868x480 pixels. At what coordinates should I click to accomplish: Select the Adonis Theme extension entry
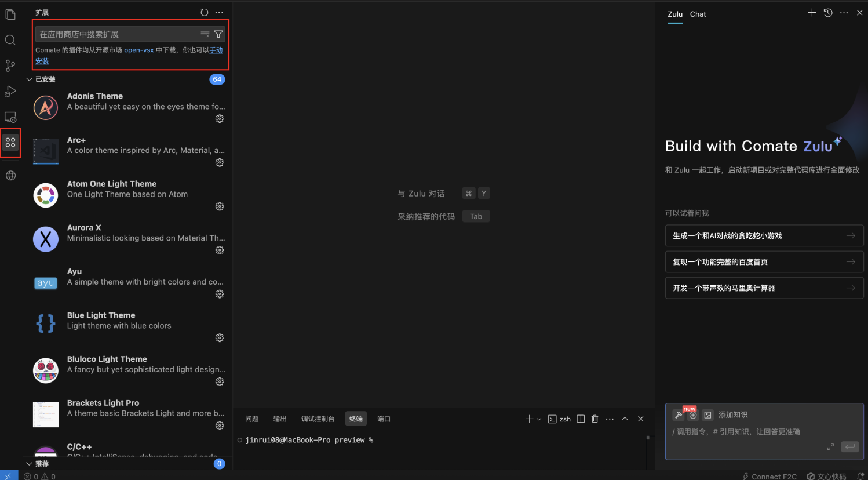(x=129, y=108)
